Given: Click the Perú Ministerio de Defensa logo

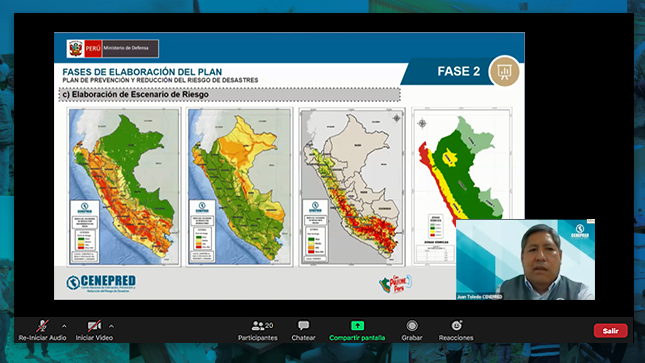Looking at the screenshot, I should coord(113,49).
